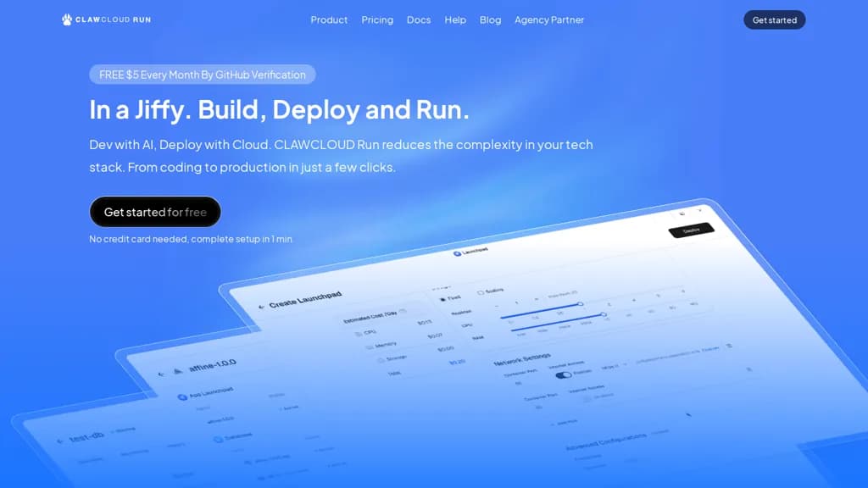Click the FREE $5 GitHub Verification badge
This screenshot has height=488, width=868.
point(203,75)
